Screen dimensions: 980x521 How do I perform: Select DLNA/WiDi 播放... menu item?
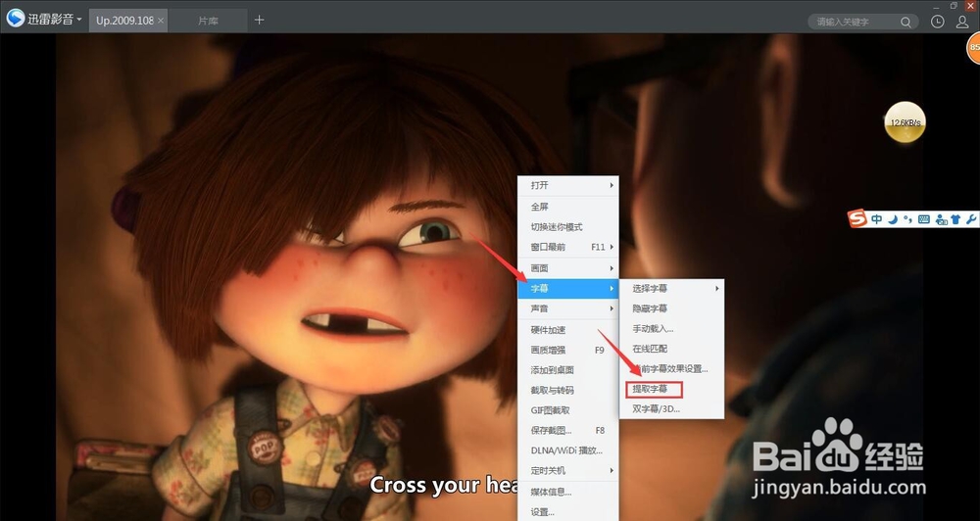click(568, 450)
